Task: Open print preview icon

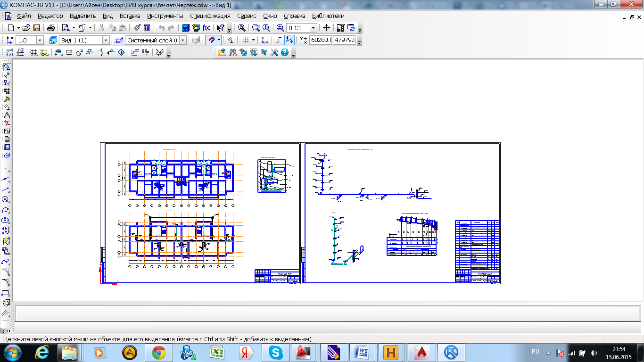Action: [x=66, y=28]
